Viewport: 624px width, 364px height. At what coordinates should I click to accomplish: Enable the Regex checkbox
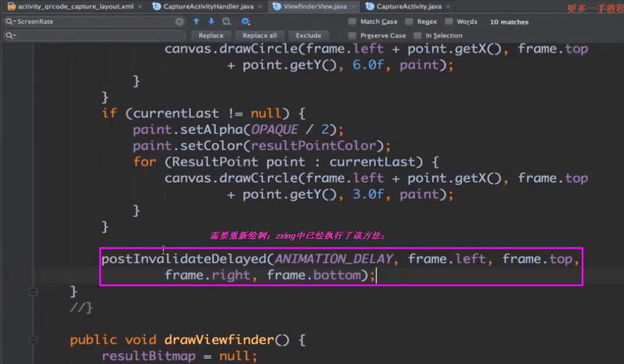point(409,21)
